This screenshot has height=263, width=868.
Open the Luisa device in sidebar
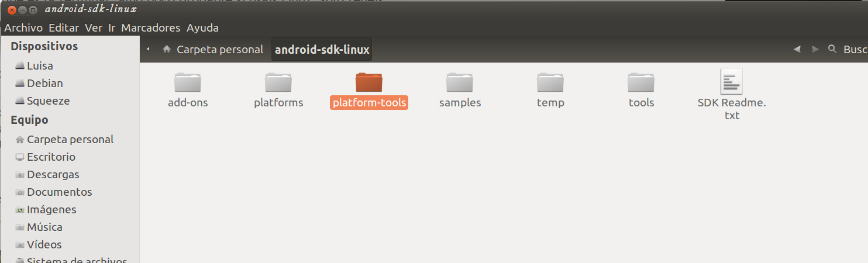pos(40,65)
